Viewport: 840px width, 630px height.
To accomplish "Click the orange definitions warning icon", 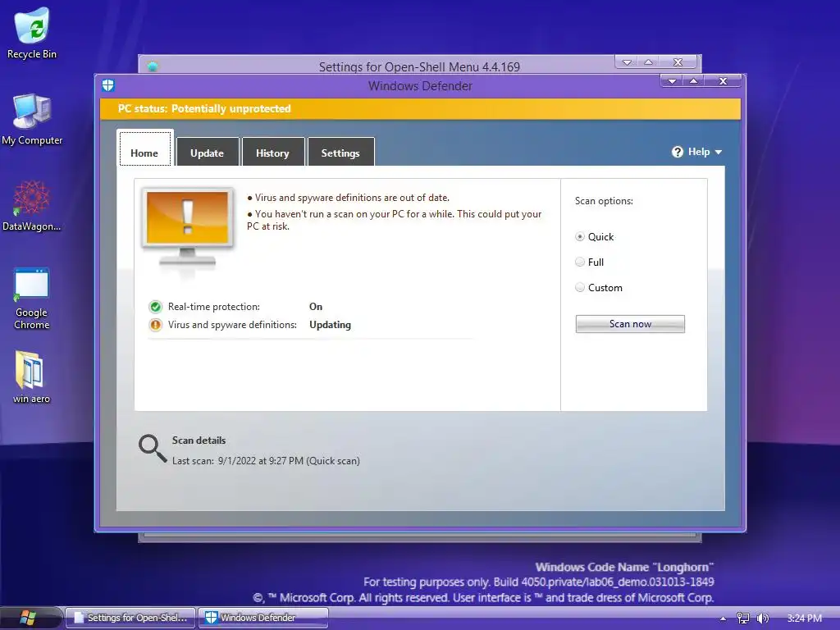I will [x=155, y=325].
